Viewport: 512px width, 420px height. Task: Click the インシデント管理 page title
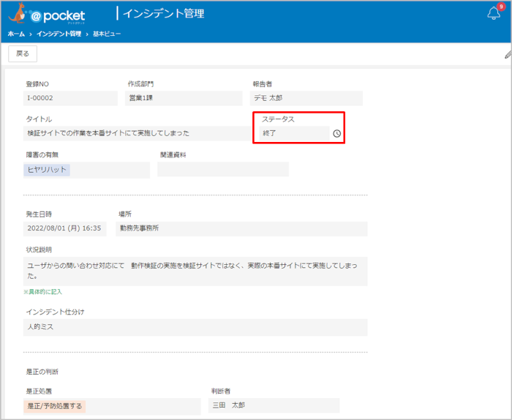click(163, 14)
